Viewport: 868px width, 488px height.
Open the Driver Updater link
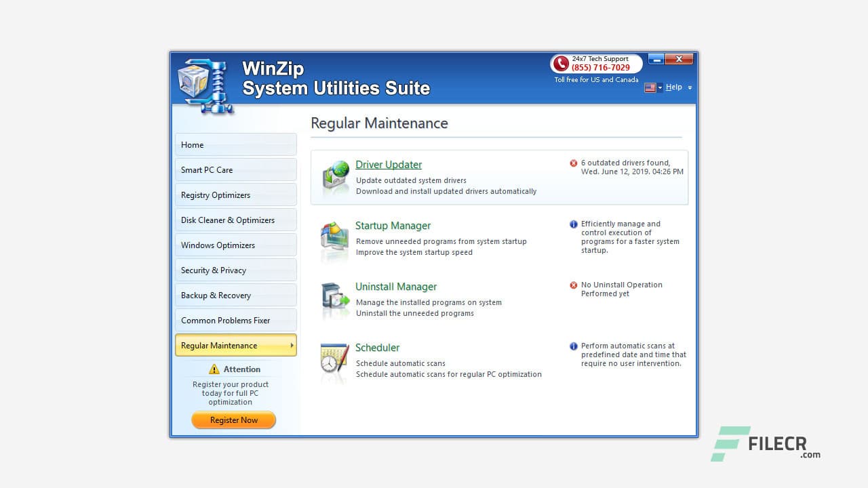(388, 164)
